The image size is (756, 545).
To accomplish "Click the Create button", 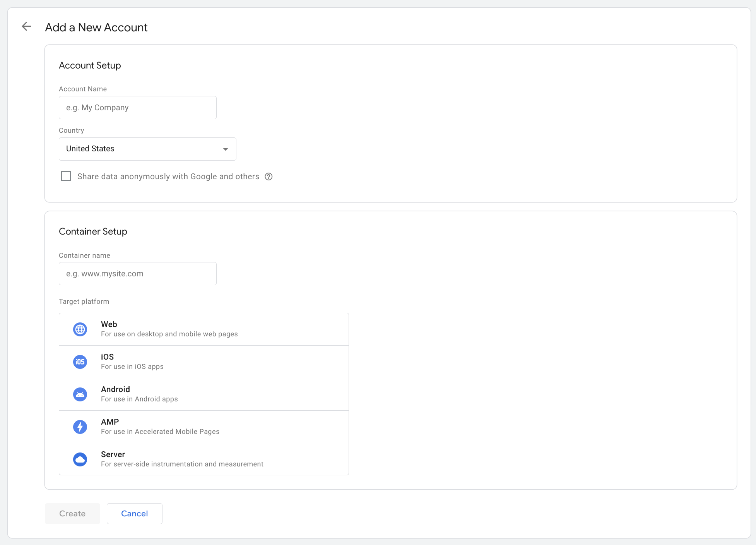I will pos(72,514).
